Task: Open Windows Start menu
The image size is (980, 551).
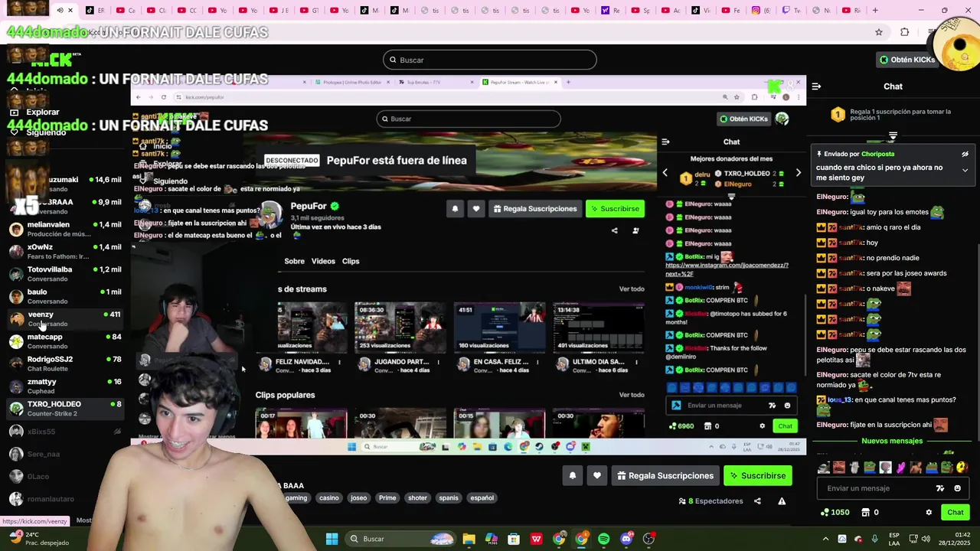Action: [332, 539]
